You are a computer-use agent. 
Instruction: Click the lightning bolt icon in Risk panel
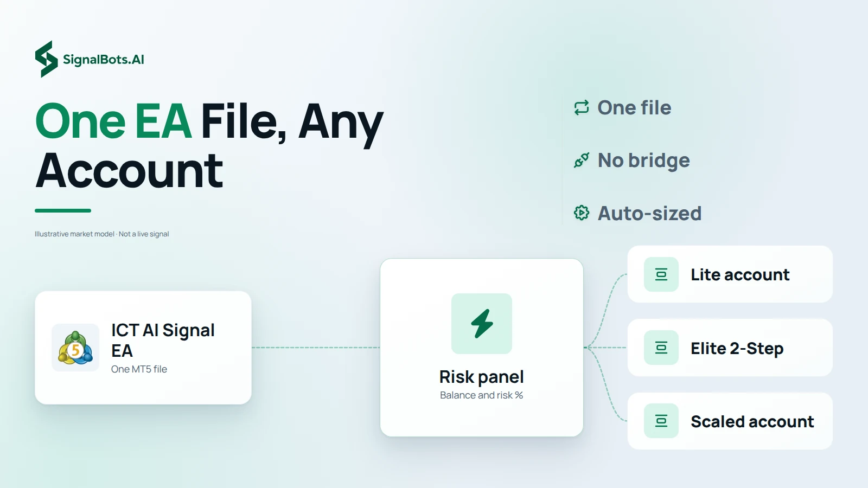click(x=482, y=324)
